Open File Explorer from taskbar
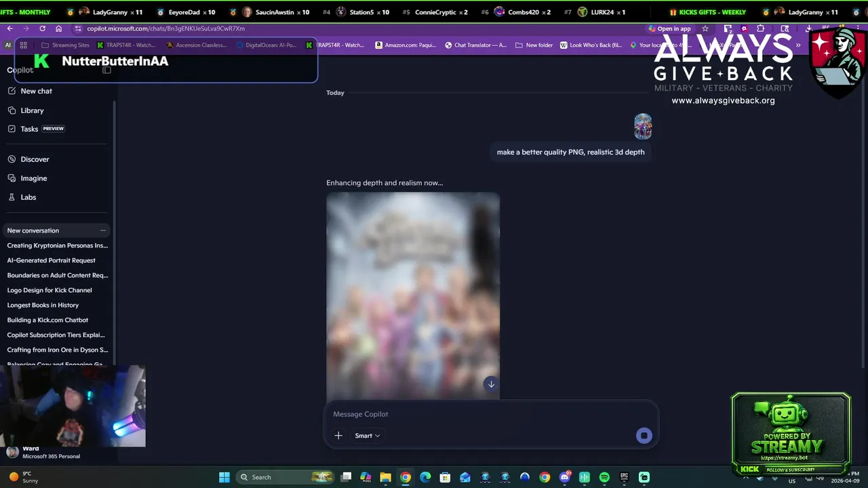This screenshot has height=488, width=868. click(x=385, y=477)
